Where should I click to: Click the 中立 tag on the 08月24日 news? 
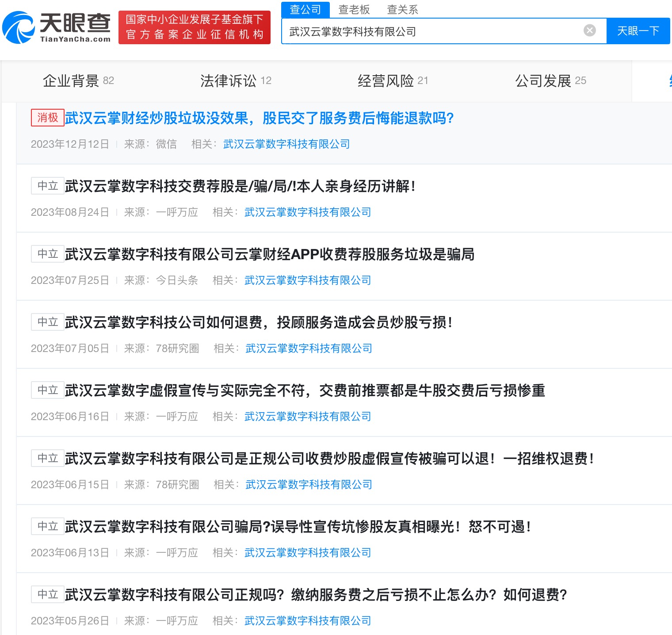click(48, 186)
